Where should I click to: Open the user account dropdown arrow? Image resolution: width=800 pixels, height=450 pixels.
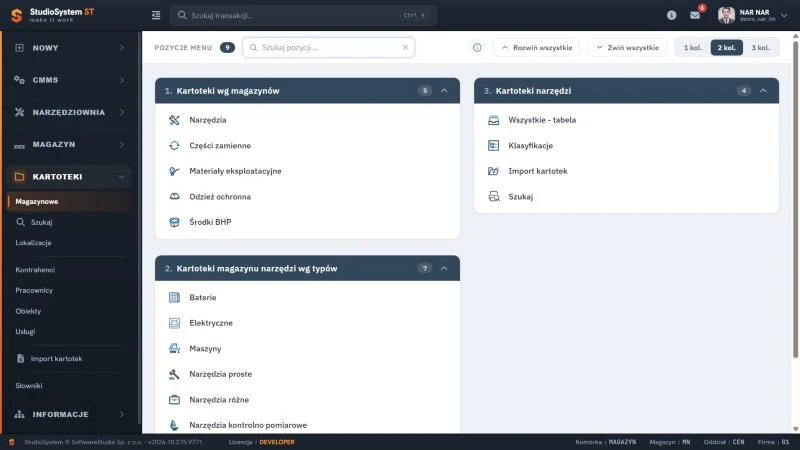[784, 15]
